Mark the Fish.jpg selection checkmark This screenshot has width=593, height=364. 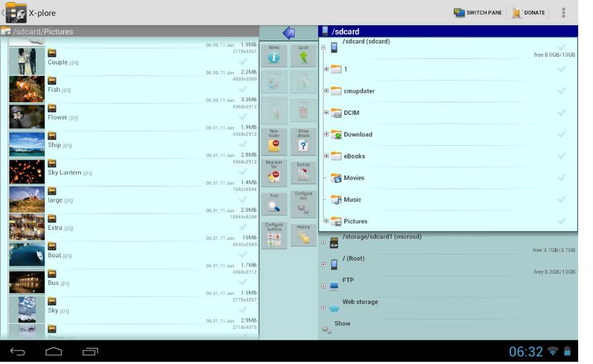point(243,89)
